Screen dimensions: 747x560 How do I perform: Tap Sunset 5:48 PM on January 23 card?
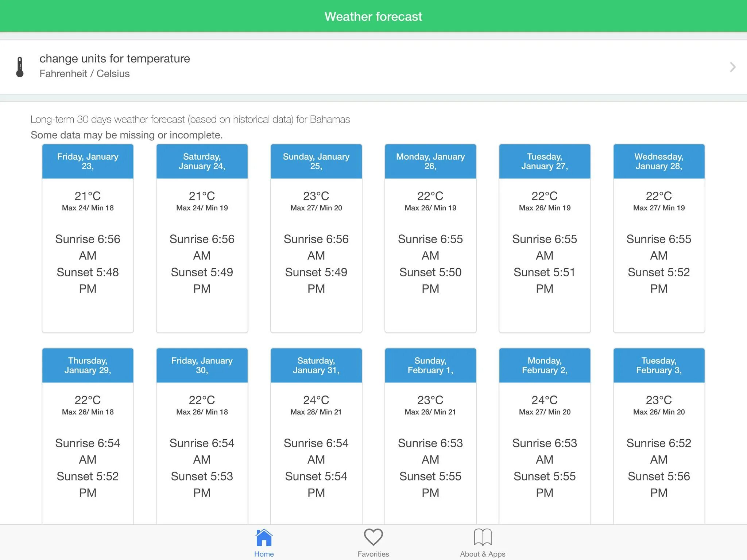click(x=88, y=280)
